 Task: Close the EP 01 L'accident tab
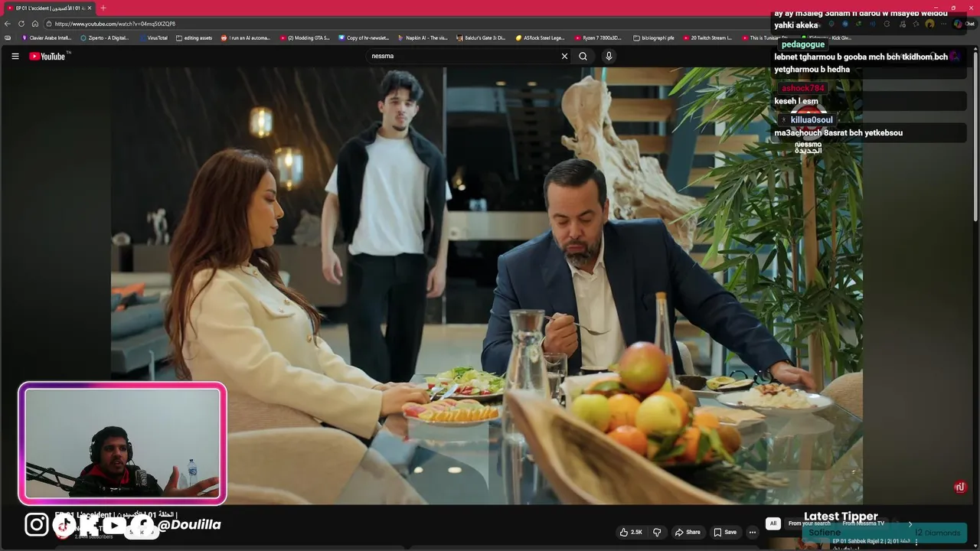90,8
